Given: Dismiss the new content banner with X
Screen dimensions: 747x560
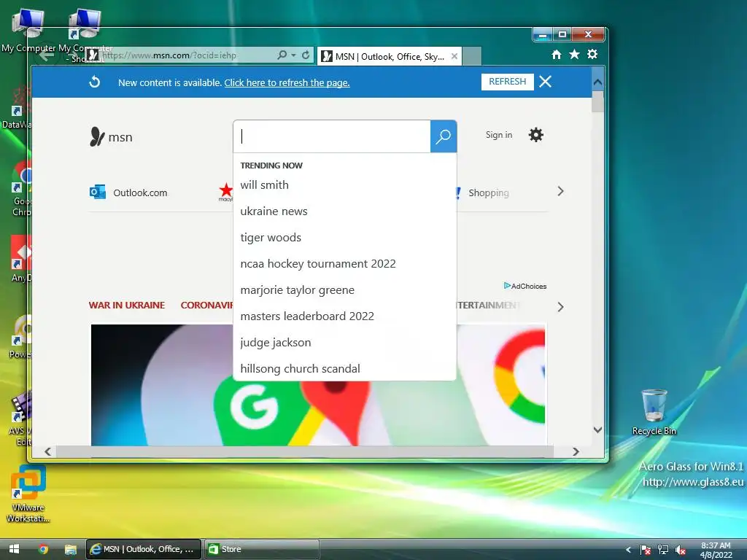Looking at the screenshot, I should click(x=546, y=82).
